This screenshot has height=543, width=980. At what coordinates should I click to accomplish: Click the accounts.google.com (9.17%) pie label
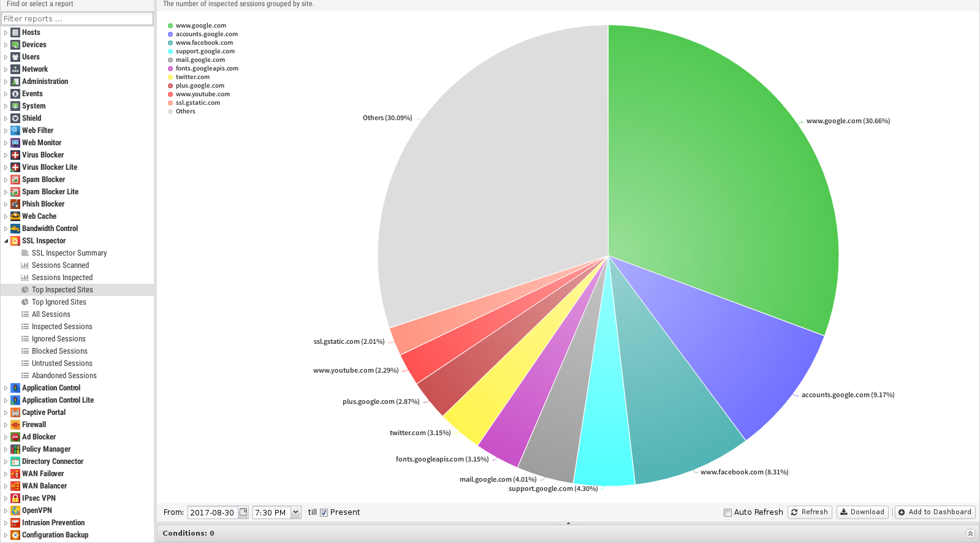[848, 395]
